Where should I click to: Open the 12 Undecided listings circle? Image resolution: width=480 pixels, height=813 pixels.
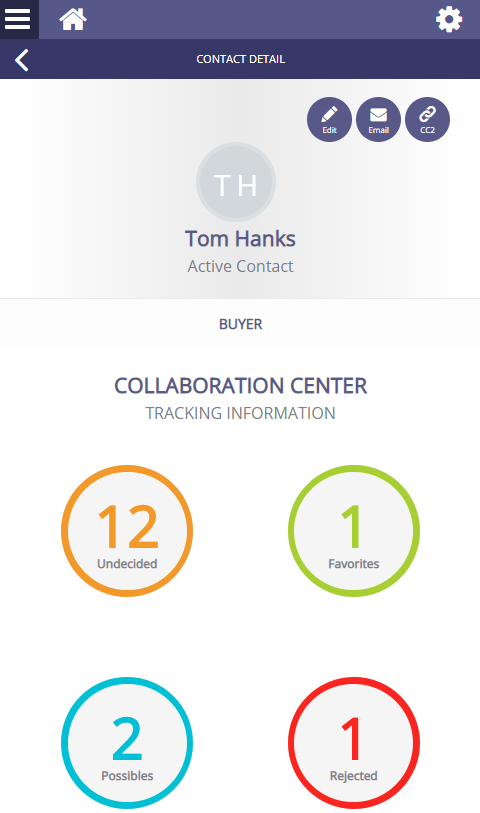click(127, 531)
